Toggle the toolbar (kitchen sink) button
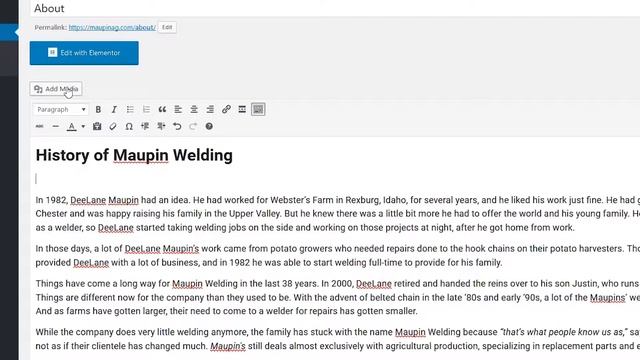Image resolution: width=640 pixels, height=360 pixels. click(258, 109)
